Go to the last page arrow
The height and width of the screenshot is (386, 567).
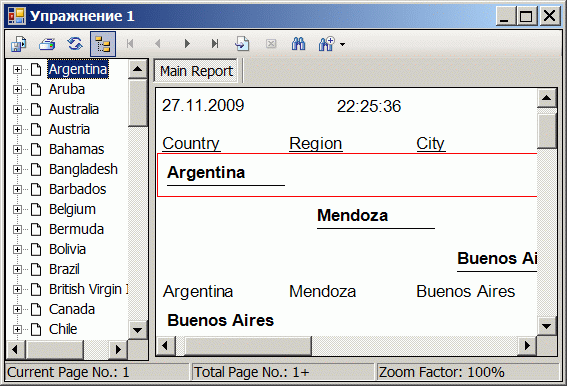coord(215,44)
